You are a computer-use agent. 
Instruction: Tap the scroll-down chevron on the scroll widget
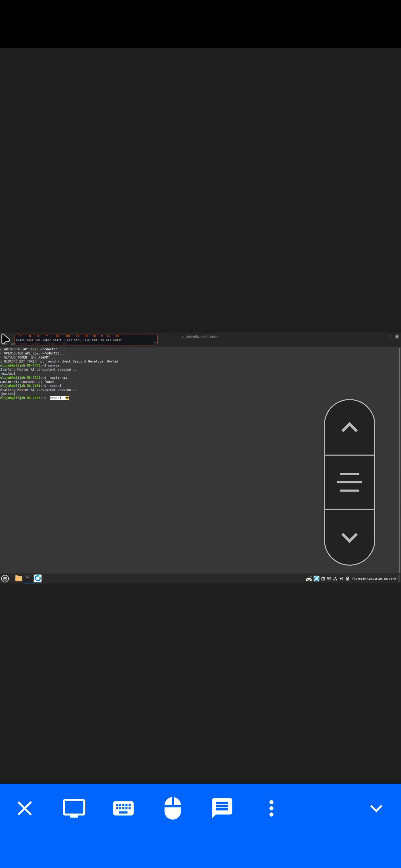(x=350, y=537)
